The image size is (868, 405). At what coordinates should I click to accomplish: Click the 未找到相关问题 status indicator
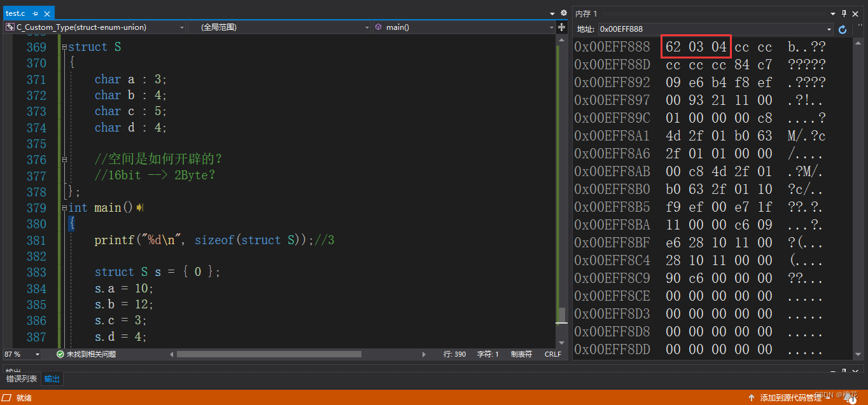[x=86, y=354]
